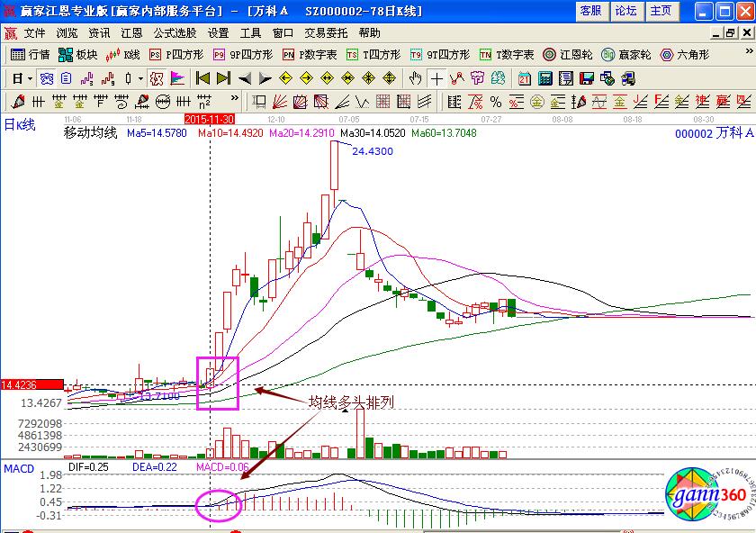Open the 交易委托 menu
This screenshot has width=756, height=533.
pyautogui.click(x=327, y=32)
